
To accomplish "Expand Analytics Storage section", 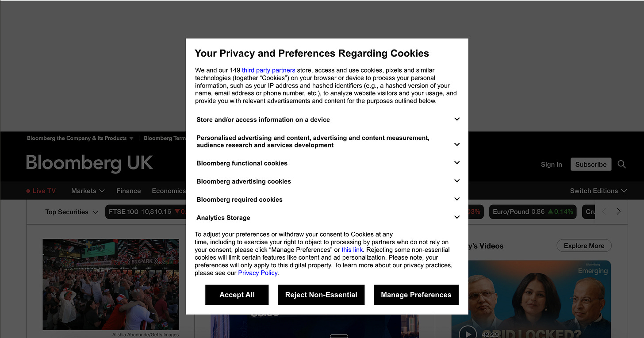I will pyautogui.click(x=328, y=217).
